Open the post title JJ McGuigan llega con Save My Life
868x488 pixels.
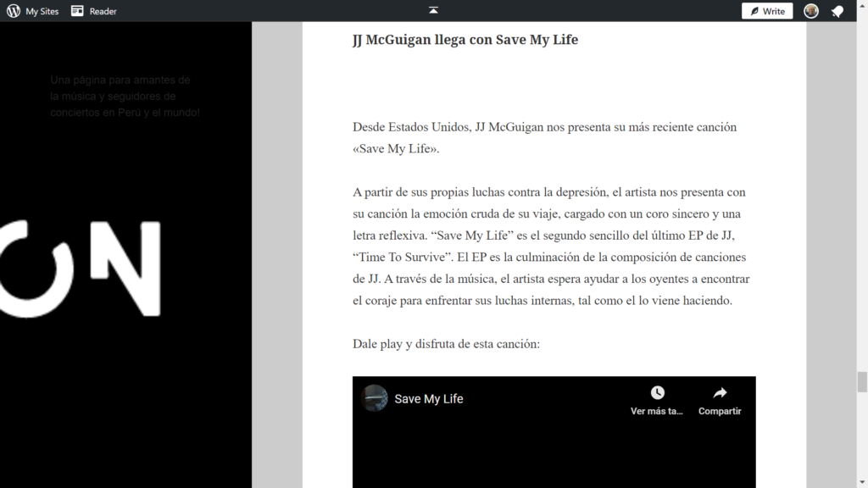[465, 39]
